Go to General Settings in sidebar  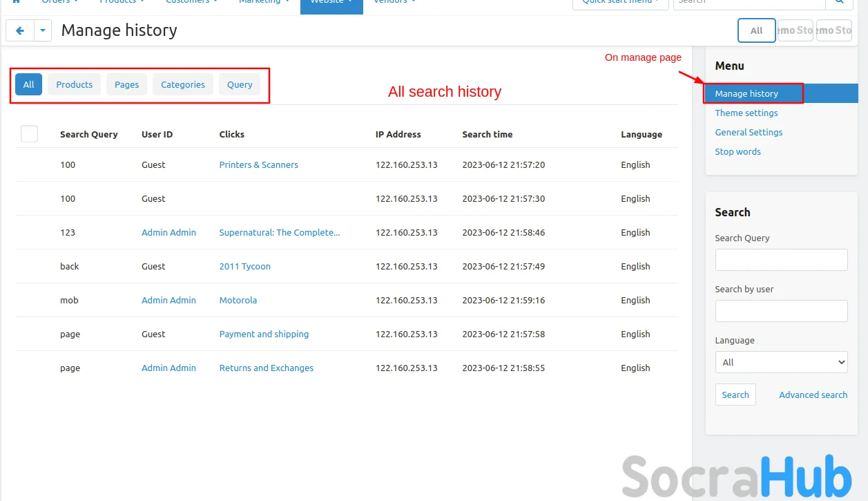point(749,132)
